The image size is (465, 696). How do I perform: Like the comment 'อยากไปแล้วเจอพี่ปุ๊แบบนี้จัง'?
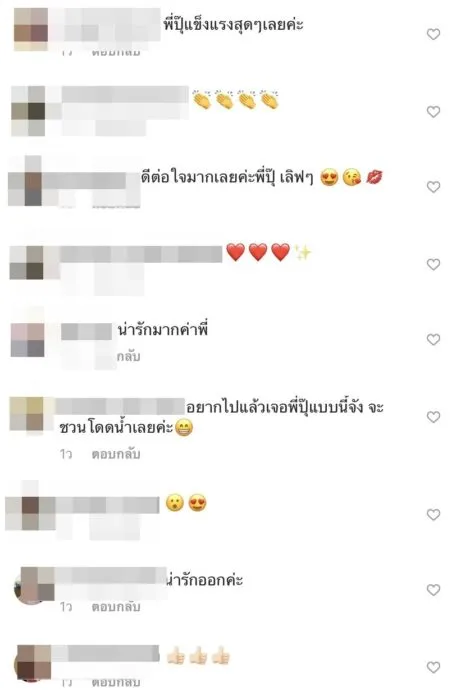pos(433,417)
